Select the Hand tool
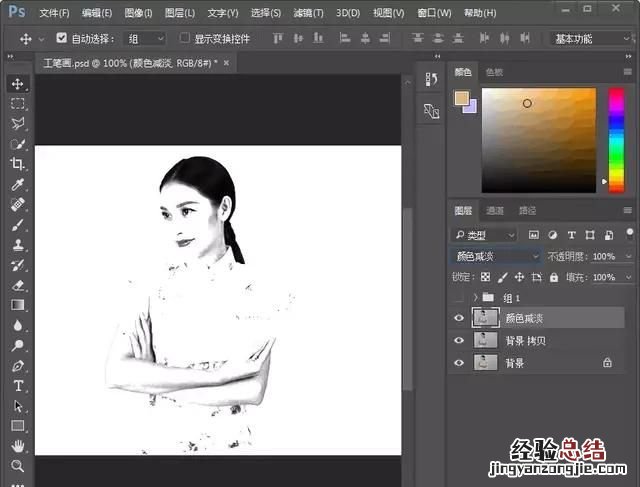 [18, 446]
